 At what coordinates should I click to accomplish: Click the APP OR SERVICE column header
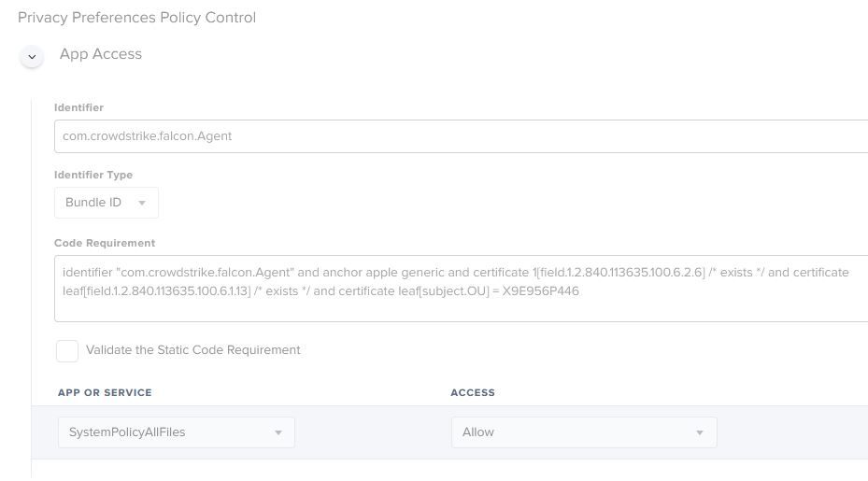coord(105,392)
